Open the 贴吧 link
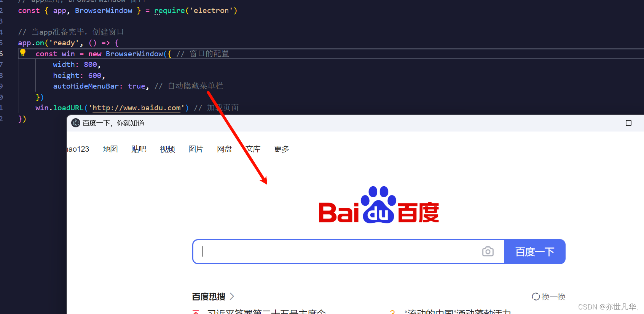644x314 pixels. (x=139, y=149)
